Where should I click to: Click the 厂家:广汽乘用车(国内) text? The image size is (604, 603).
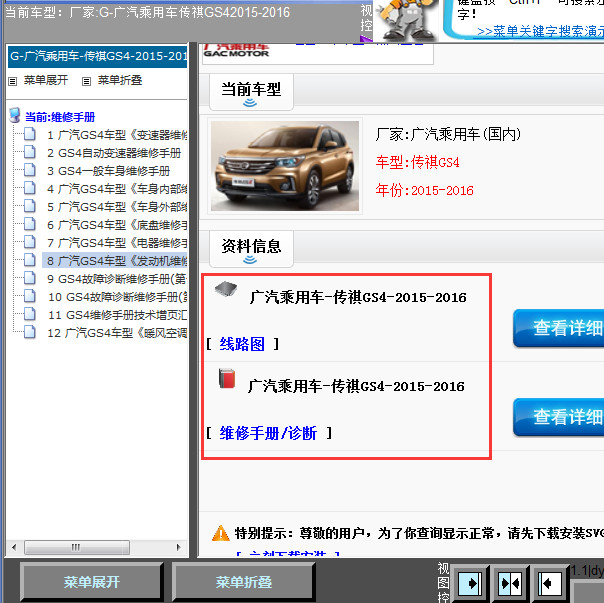tap(448, 134)
